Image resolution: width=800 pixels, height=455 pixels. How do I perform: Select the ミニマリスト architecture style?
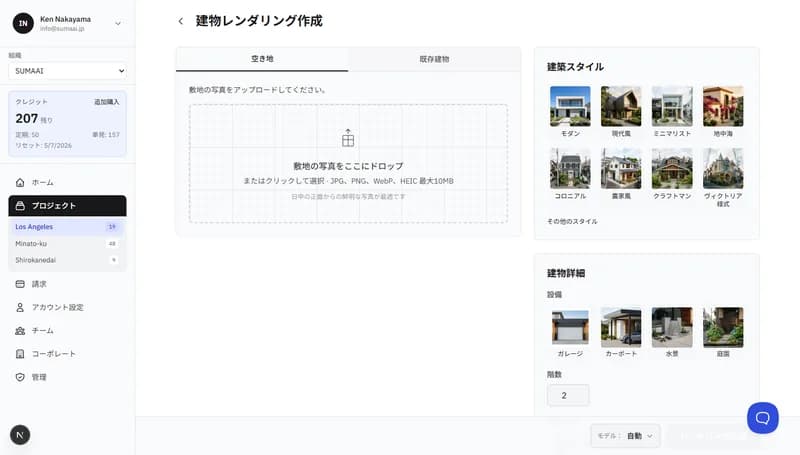pyautogui.click(x=672, y=112)
